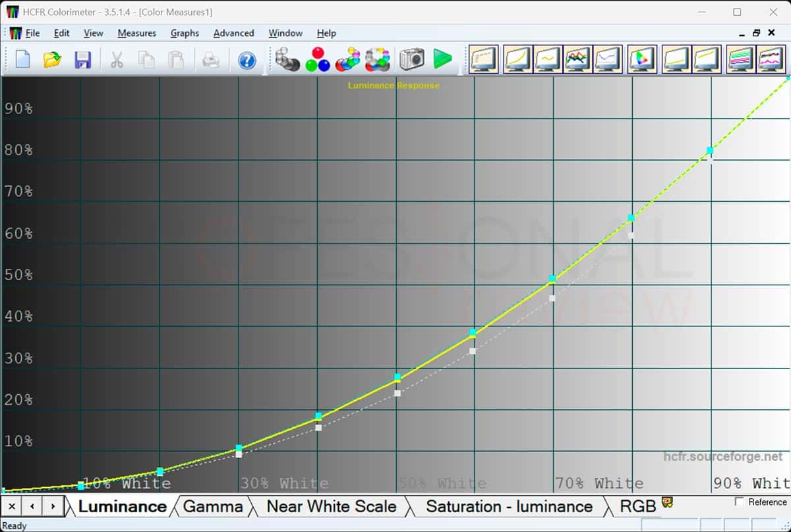Open the Measures data view monitor icon

[483, 59]
